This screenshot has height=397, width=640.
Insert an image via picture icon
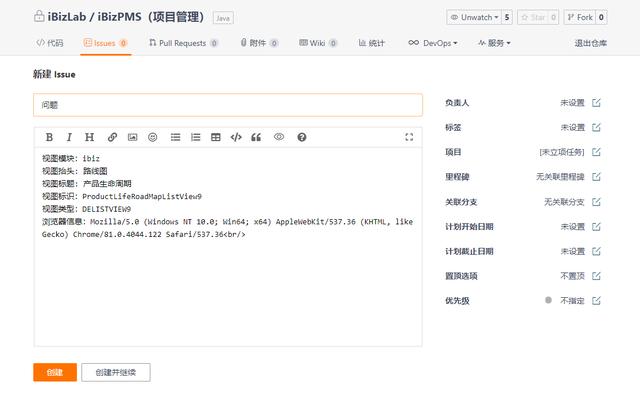[x=133, y=137]
